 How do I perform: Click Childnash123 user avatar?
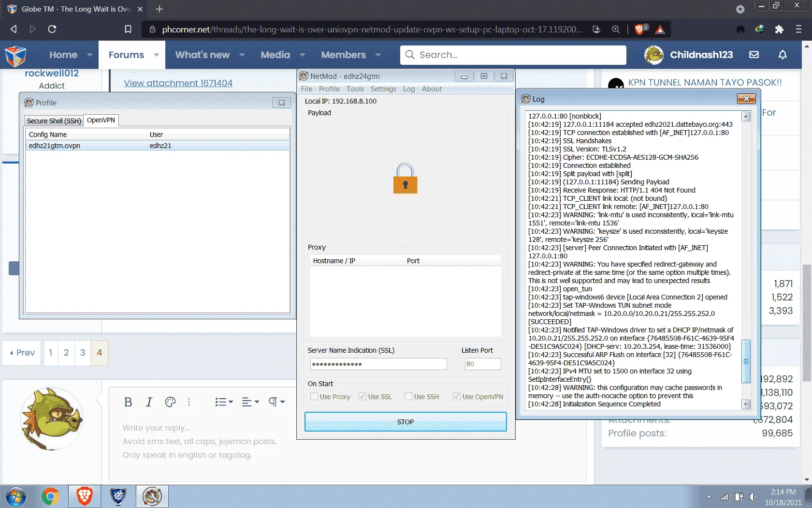pos(654,55)
